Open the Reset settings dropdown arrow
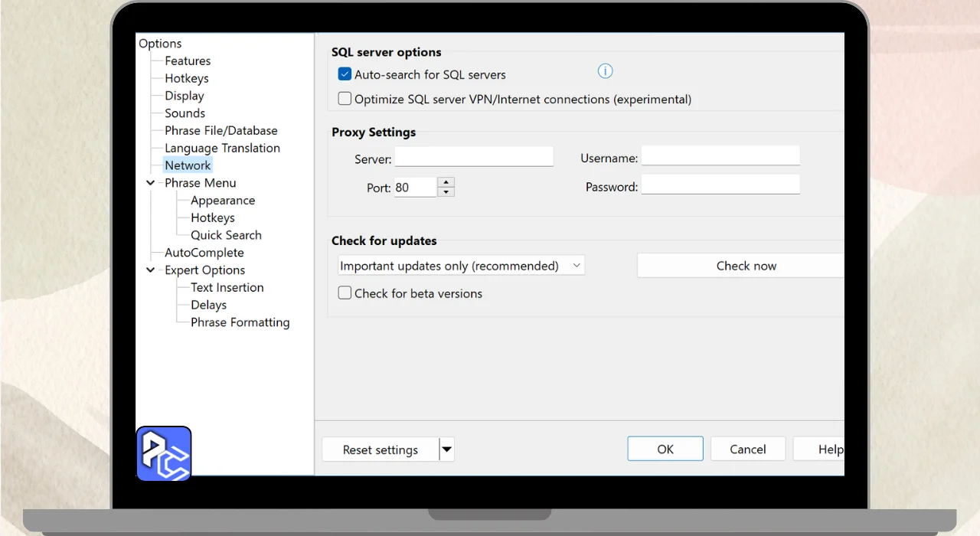 [x=447, y=449]
